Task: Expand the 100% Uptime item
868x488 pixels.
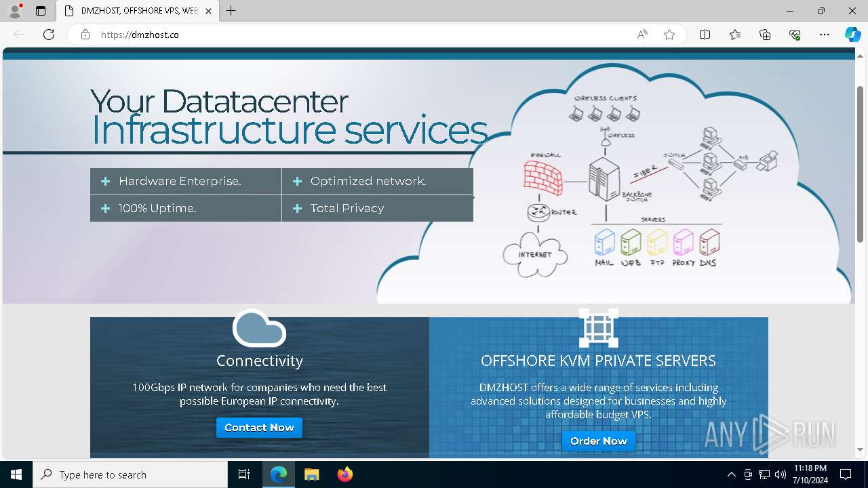Action: [186, 208]
